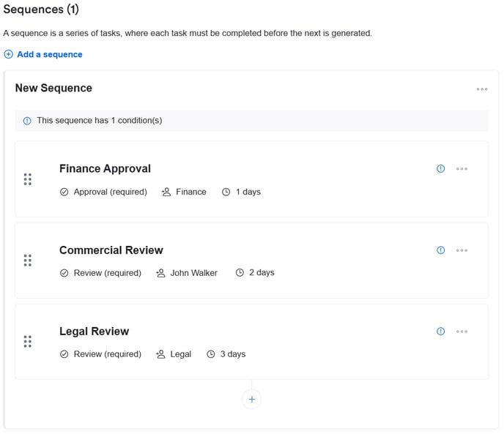Grab the Finance Approval drag handle
The height and width of the screenshot is (434, 504).
28,179
